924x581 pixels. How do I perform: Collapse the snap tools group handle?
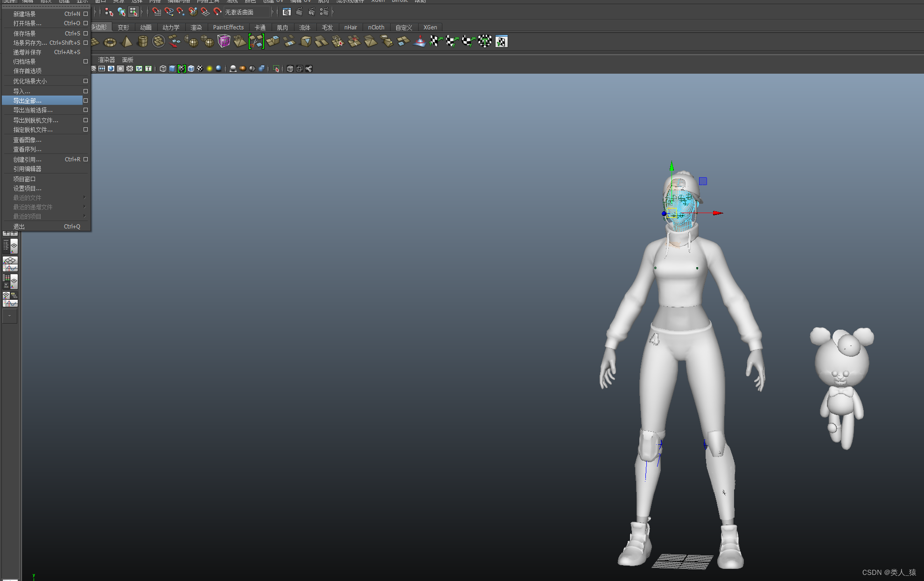click(x=147, y=12)
